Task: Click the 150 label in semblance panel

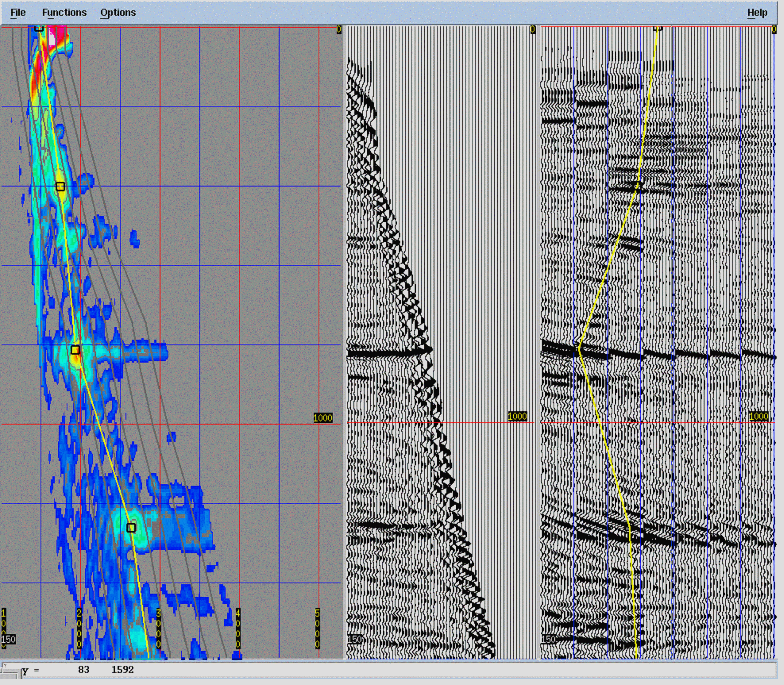Action: (x=8, y=639)
